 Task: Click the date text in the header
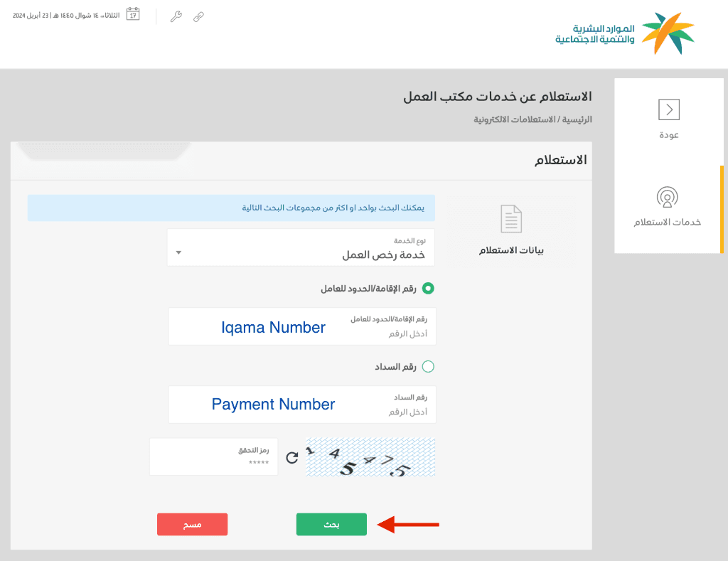(x=66, y=16)
